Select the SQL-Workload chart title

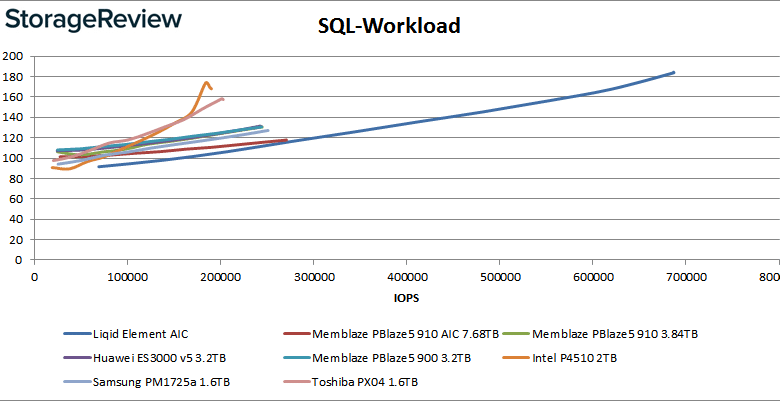(389, 26)
